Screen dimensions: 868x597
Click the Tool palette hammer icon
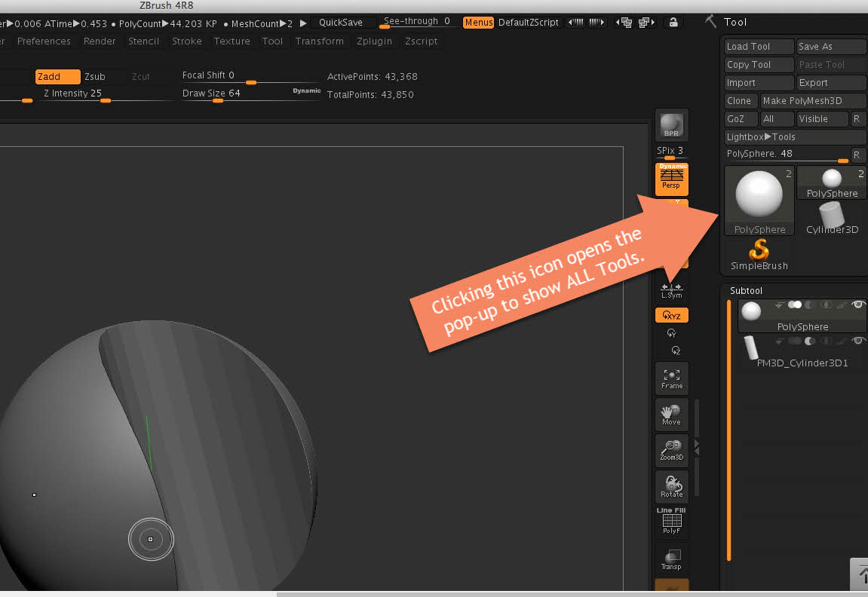pos(711,22)
